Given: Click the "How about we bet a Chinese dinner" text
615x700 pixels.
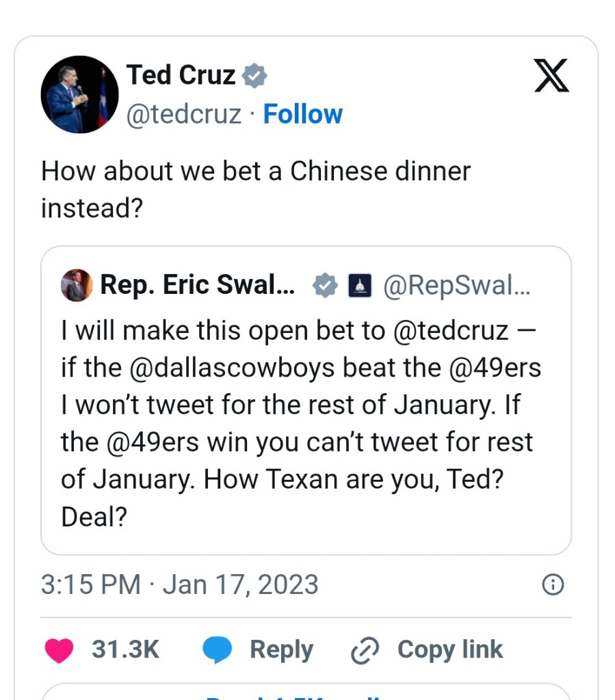Looking at the screenshot, I should 256,171.
